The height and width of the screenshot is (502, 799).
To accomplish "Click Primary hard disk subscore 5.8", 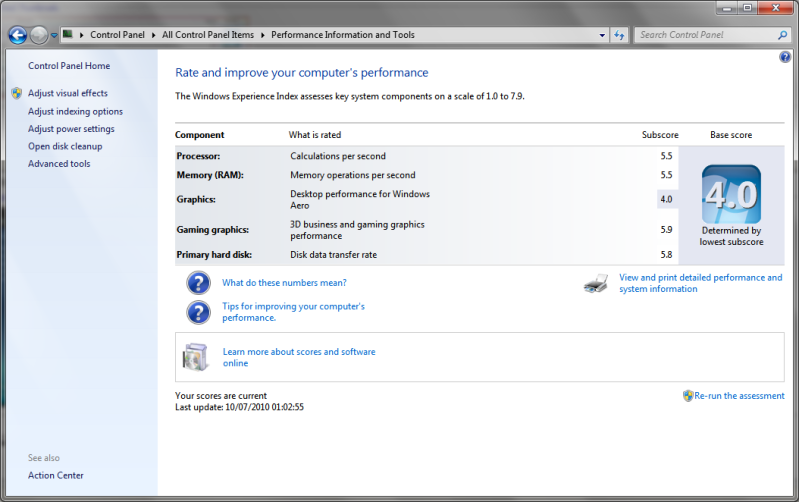I will pyautogui.click(x=667, y=255).
